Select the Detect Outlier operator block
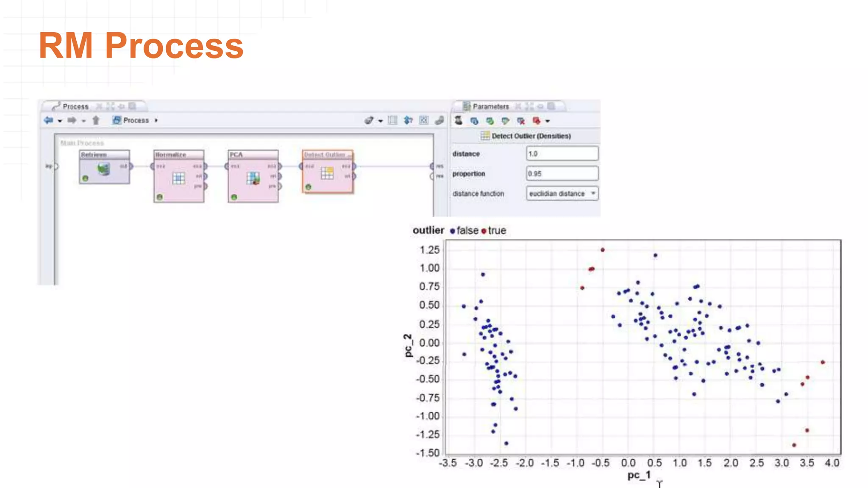Image resolution: width=868 pixels, height=488 pixels. click(327, 172)
